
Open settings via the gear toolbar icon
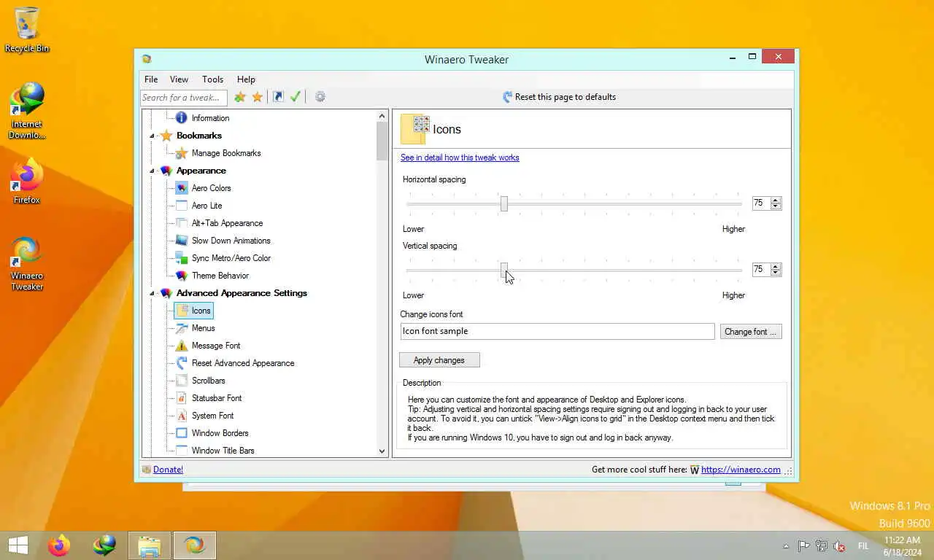point(320,97)
